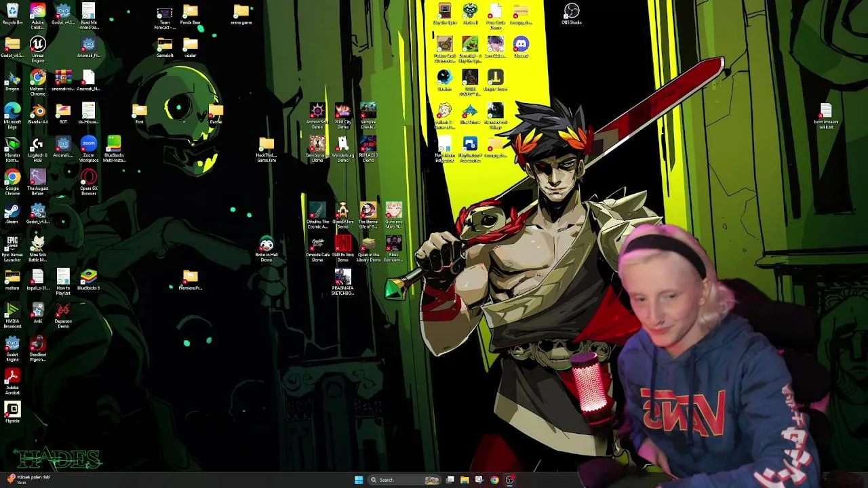
Task: Launch Monster Kontrol shortcut
Action: [12, 148]
